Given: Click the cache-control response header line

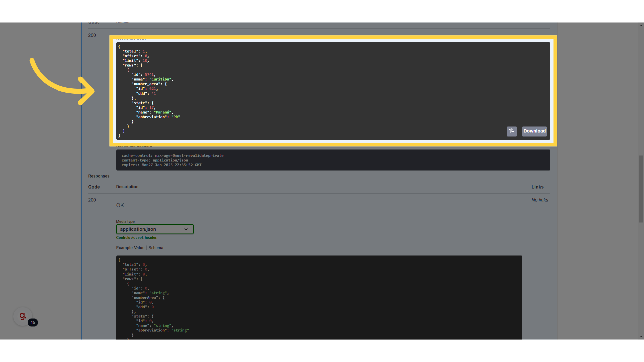Looking at the screenshot, I should click(172, 156).
